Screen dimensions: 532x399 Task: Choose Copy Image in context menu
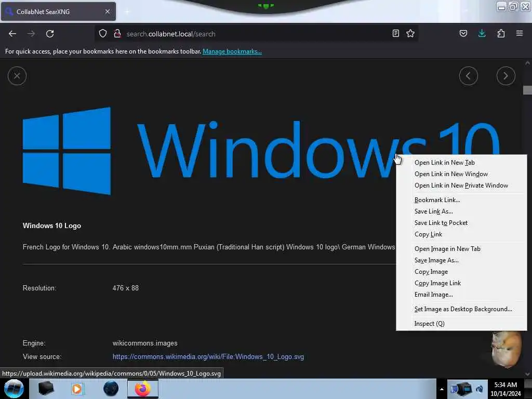point(461,272)
